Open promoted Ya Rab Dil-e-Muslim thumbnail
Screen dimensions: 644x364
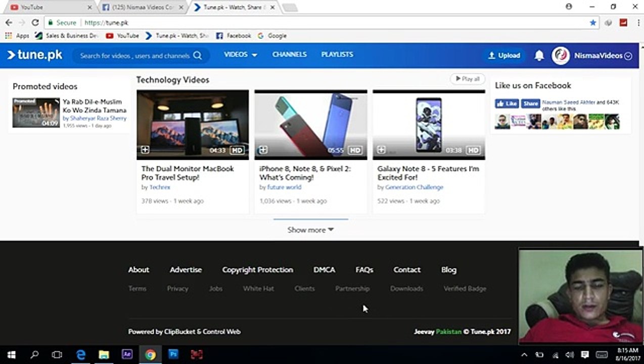[36, 113]
